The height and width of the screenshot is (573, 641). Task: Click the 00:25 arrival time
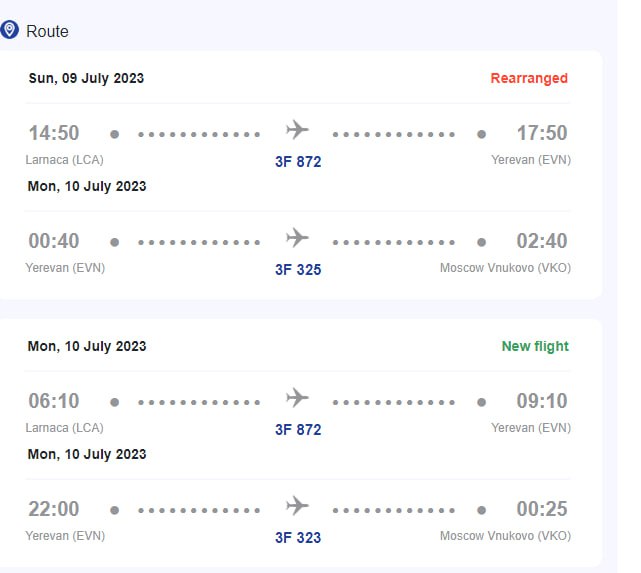542,509
